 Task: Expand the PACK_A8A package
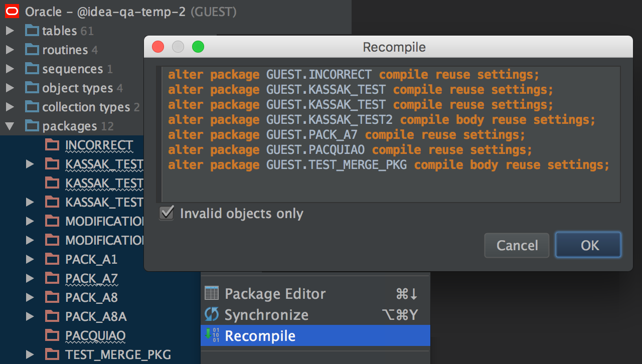30,316
